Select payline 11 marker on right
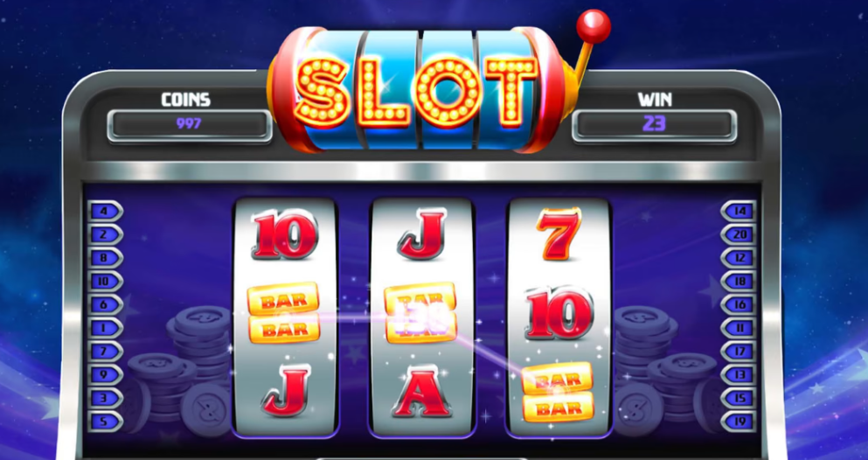868x460 pixels. [739, 328]
